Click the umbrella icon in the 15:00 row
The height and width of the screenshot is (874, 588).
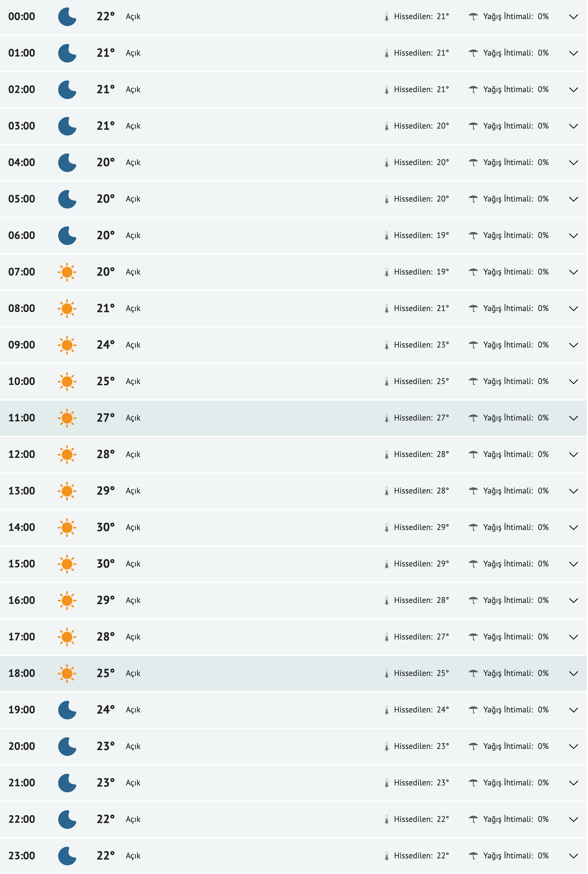coord(473,564)
